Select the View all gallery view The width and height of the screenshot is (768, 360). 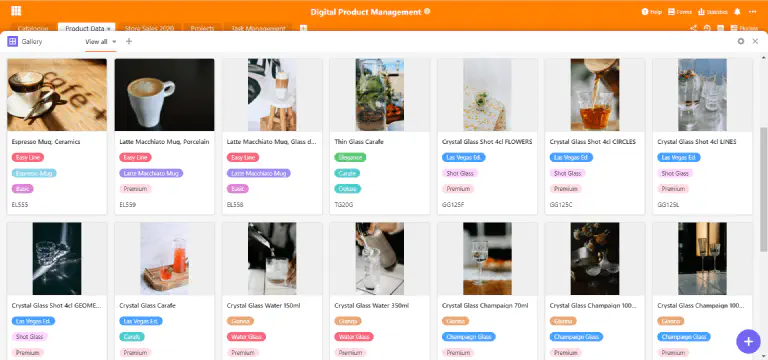point(96,42)
